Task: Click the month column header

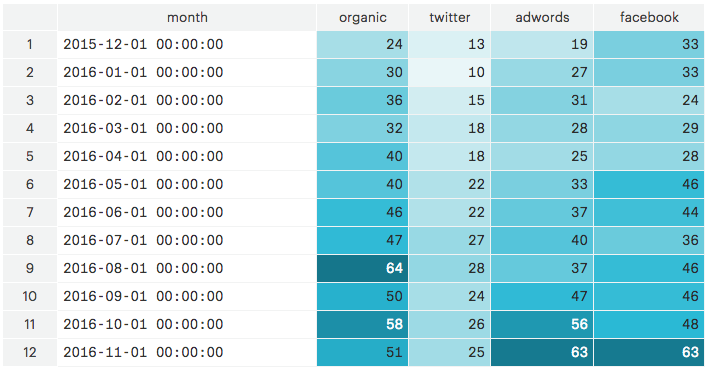Action: tap(187, 18)
